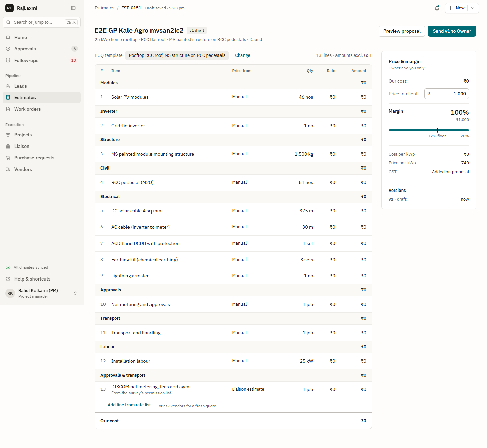Click DC solar cable 4 sq mm

point(136,211)
